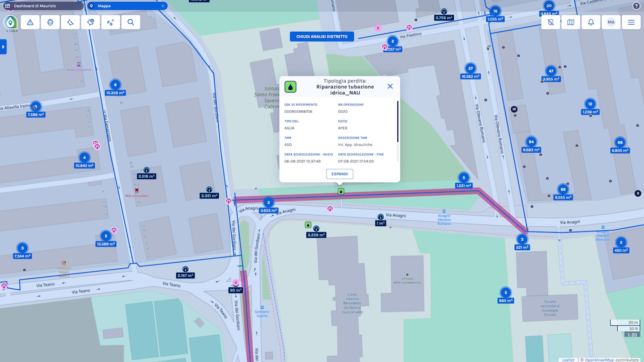The height and width of the screenshot is (362, 644).
Task: Click the Int. App. Idrauliche description text
Action: click(355, 145)
